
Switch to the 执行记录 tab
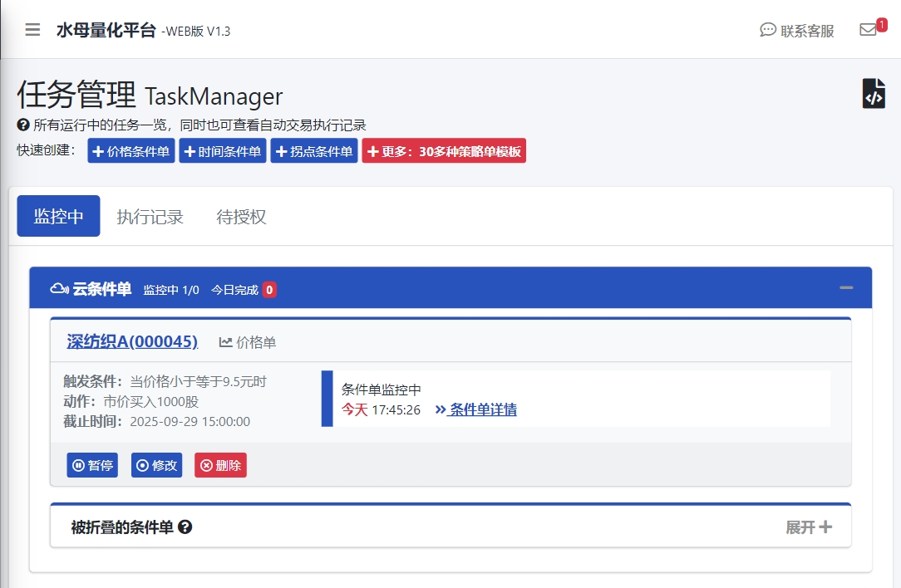(x=150, y=217)
